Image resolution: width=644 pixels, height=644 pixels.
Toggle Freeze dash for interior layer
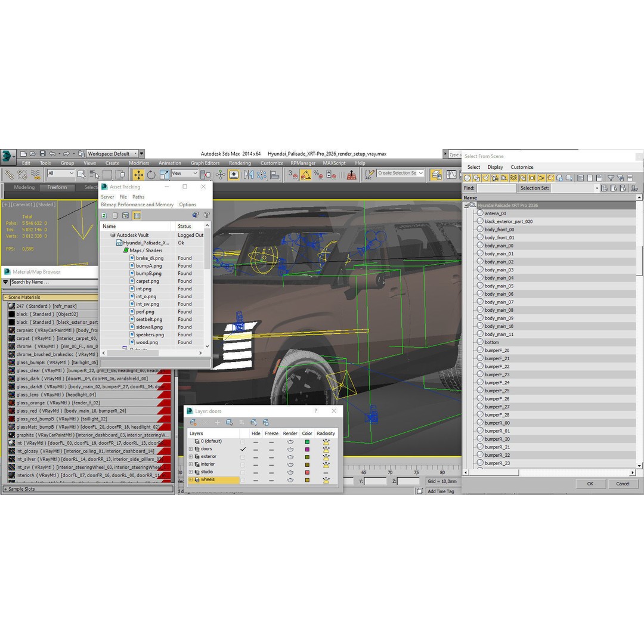(x=271, y=465)
